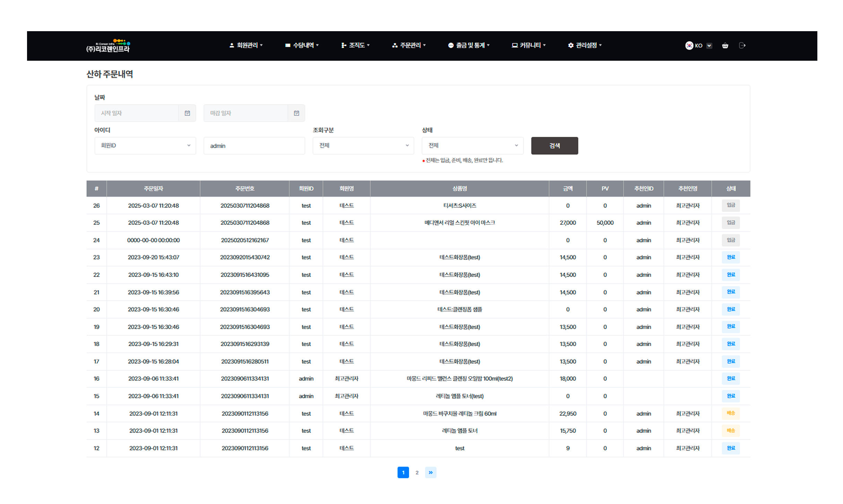
Task: Click the Korean flag language icon
Action: (x=689, y=45)
